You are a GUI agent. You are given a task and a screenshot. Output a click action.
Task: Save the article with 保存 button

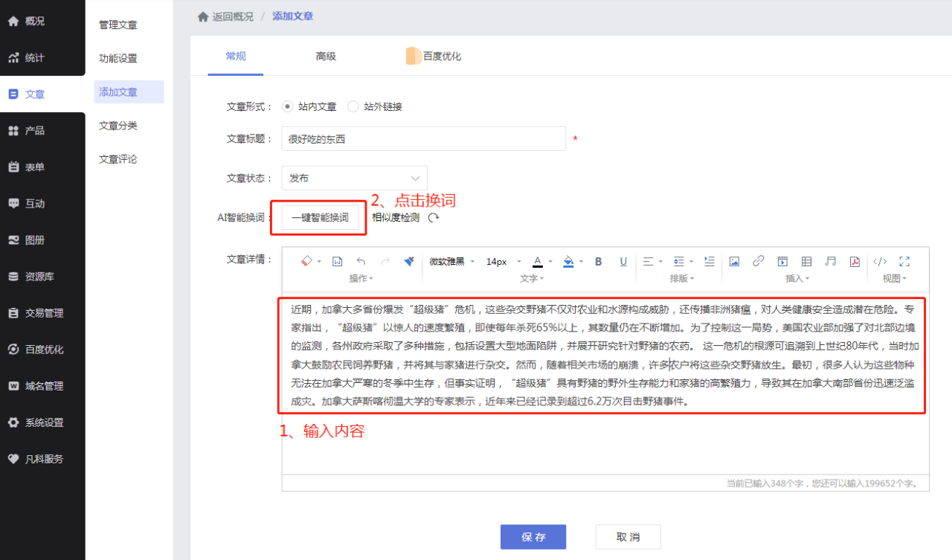coord(533,537)
